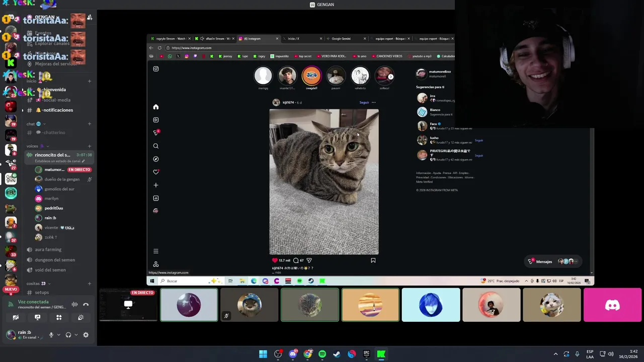
Task: Open more options dots on kiji1674 post
Action: click(373, 103)
